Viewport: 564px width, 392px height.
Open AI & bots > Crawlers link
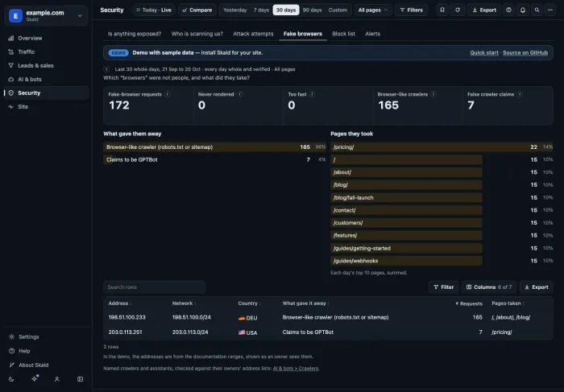[x=296, y=369]
